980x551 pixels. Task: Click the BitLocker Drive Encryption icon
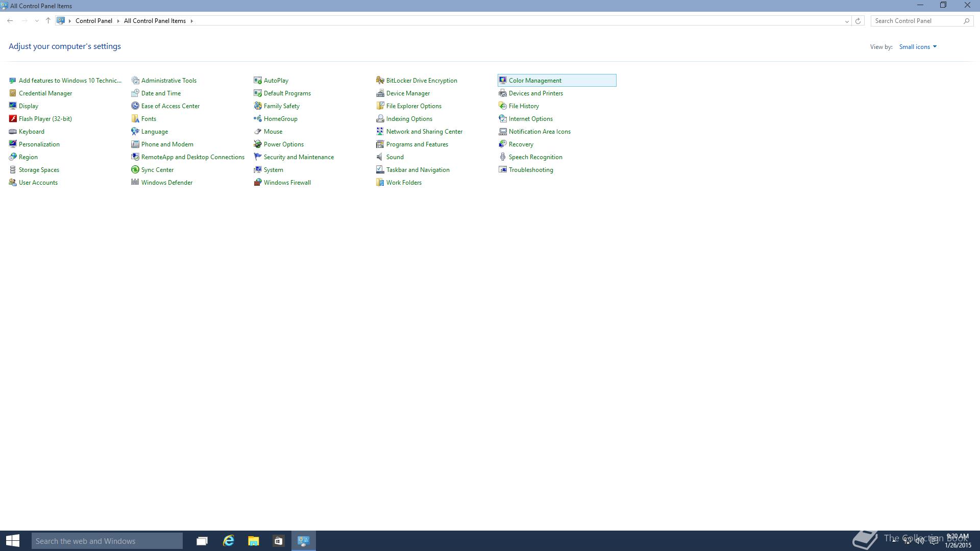[x=380, y=80]
